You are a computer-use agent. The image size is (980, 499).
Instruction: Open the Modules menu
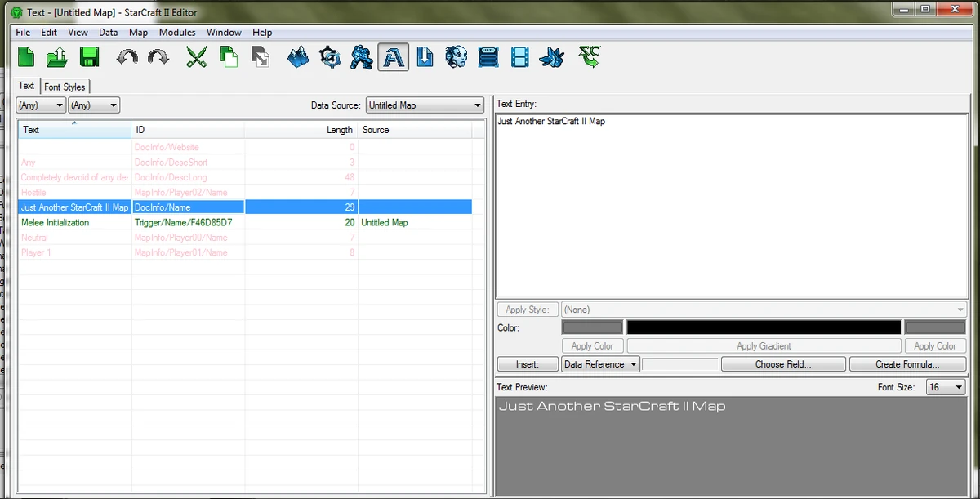click(177, 33)
